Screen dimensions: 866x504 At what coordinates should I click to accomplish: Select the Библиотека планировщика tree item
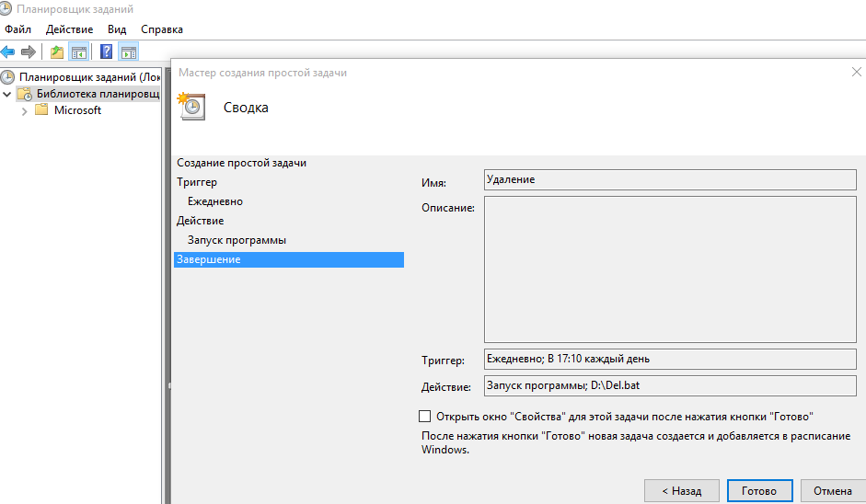click(98, 94)
